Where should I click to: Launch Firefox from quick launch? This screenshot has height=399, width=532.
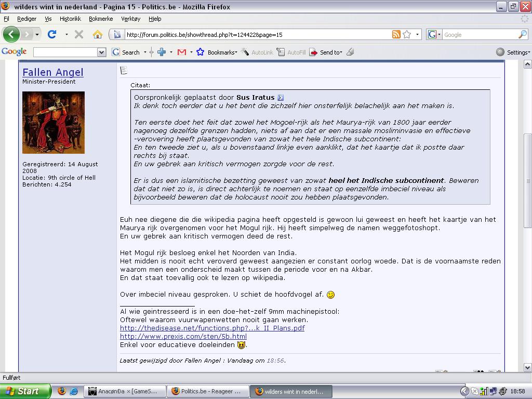click(x=62, y=391)
